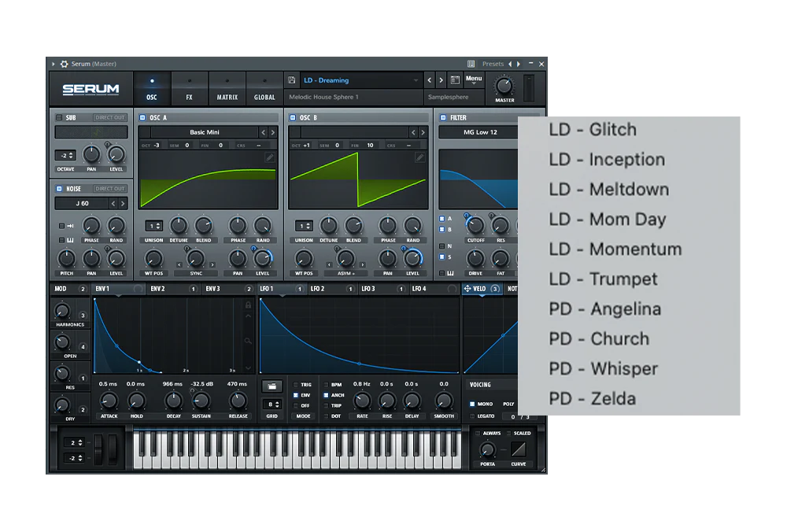The width and height of the screenshot is (787, 532).
Task: Toggle the SUB oscillator enable switch
Action: pos(59,118)
